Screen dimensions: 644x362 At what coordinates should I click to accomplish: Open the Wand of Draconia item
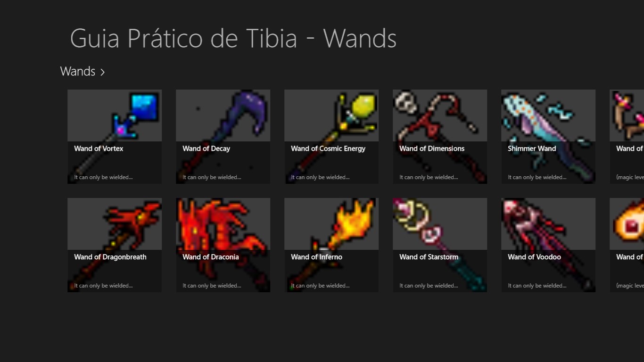(x=223, y=245)
